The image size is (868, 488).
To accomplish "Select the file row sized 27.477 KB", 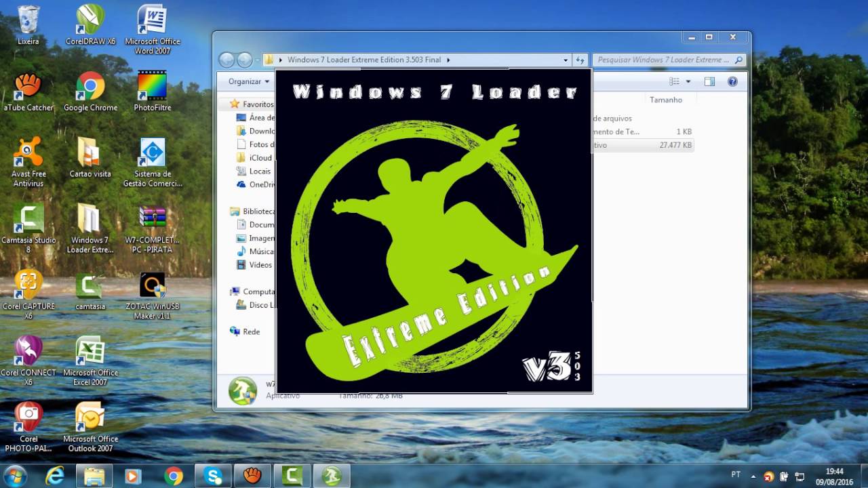I will pos(643,145).
